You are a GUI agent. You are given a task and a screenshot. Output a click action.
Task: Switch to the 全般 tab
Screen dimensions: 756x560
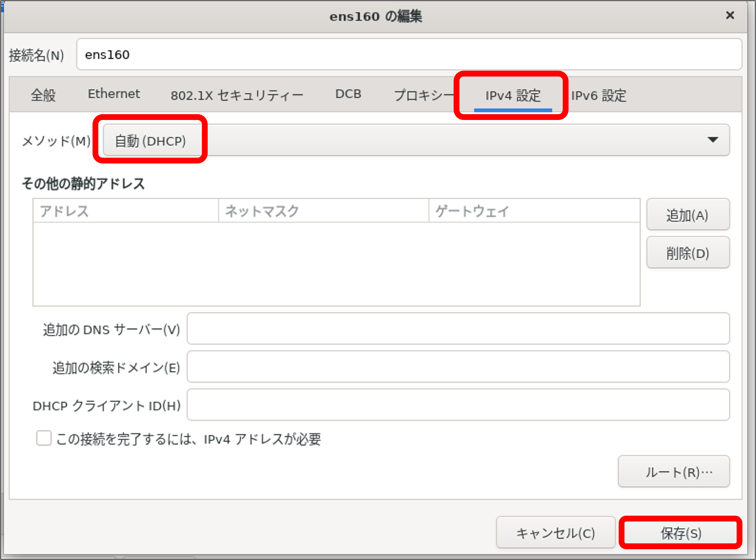tap(43, 95)
